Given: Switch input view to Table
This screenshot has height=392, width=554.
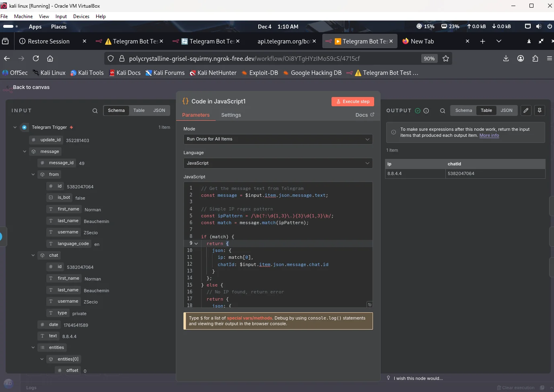Looking at the screenshot, I should 139,110.
